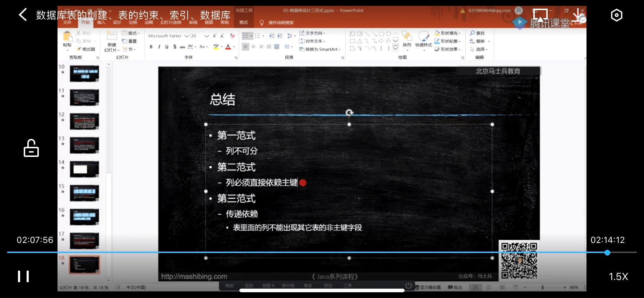Click the line spacing icon
This screenshot has height=298, width=644.
tap(290, 36)
